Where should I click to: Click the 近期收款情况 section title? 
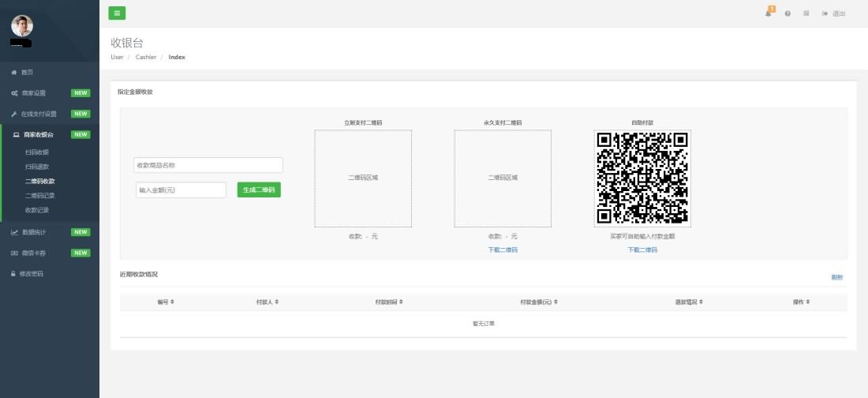click(x=138, y=274)
